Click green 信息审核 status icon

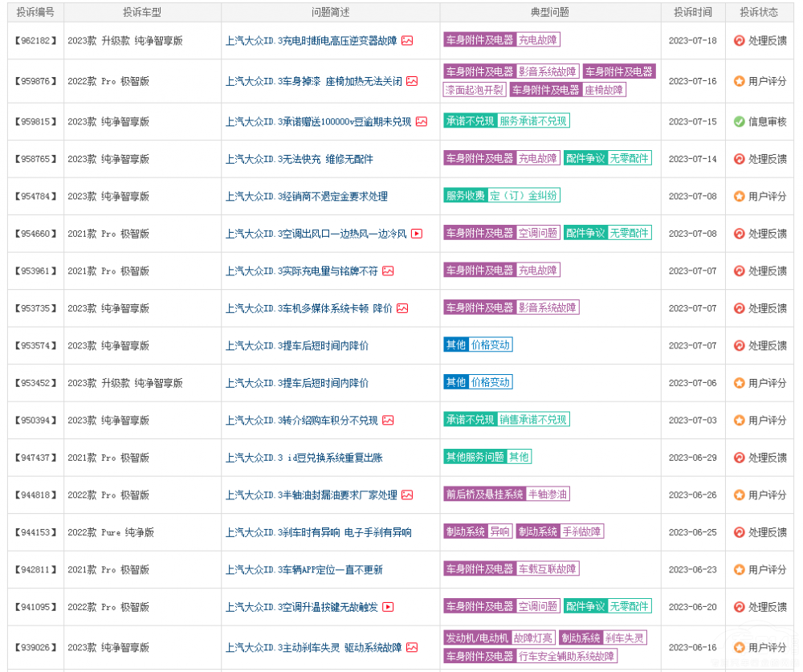pos(740,122)
